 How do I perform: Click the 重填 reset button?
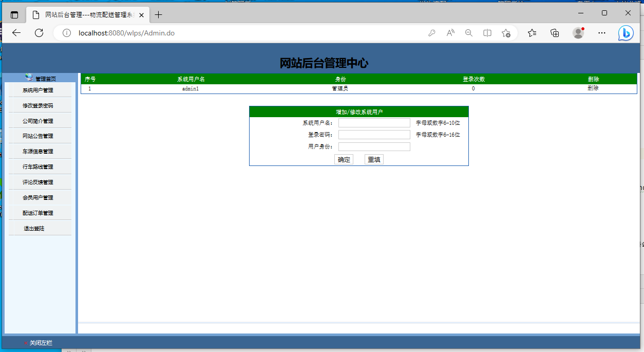(374, 159)
